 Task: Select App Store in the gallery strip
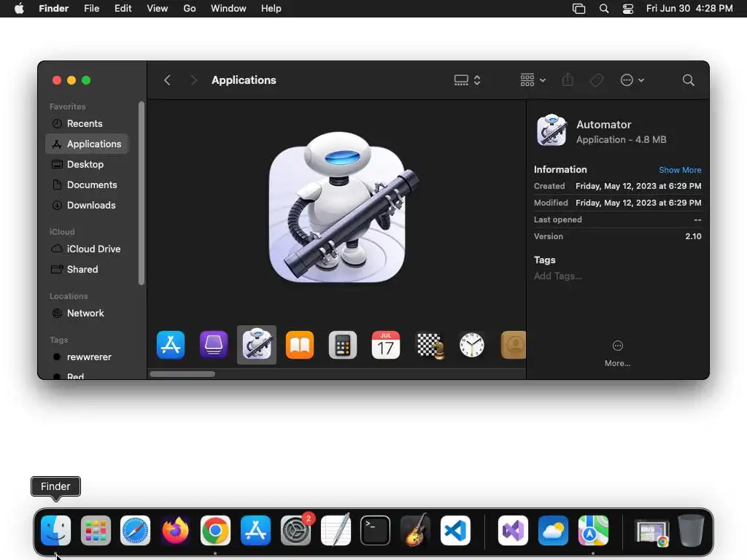[171, 345]
